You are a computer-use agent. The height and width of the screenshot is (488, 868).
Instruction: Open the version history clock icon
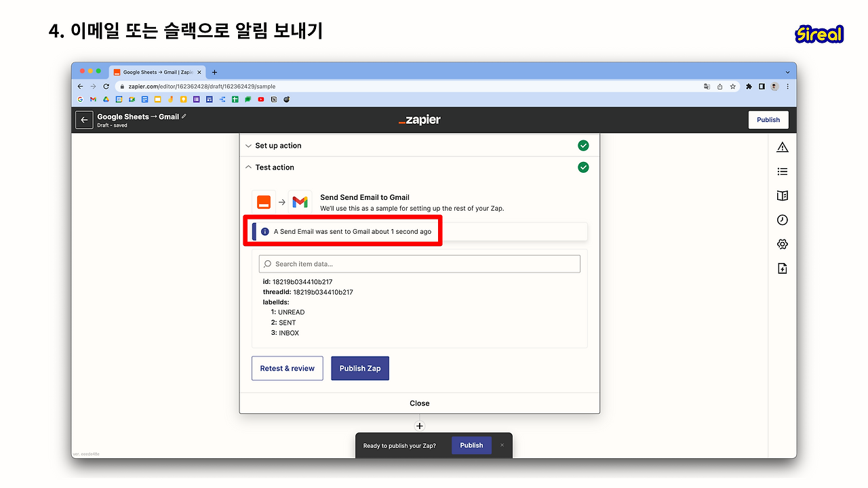click(783, 220)
